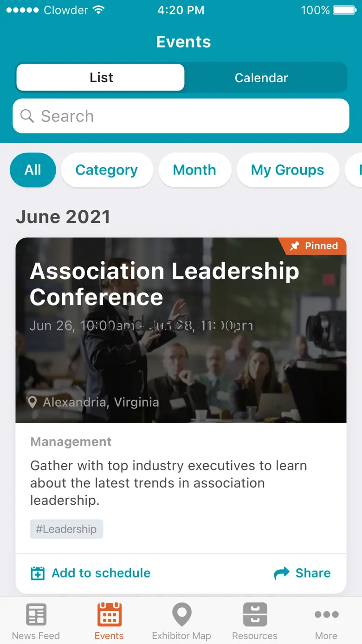Select the All filter chip
The image size is (362, 644).
[33, 170]
